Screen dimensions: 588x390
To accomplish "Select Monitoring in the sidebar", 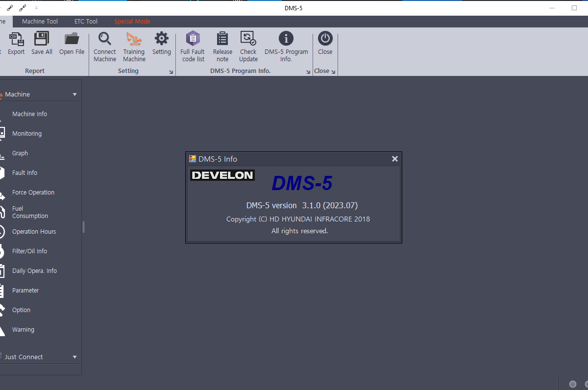I will coord(26,133).
